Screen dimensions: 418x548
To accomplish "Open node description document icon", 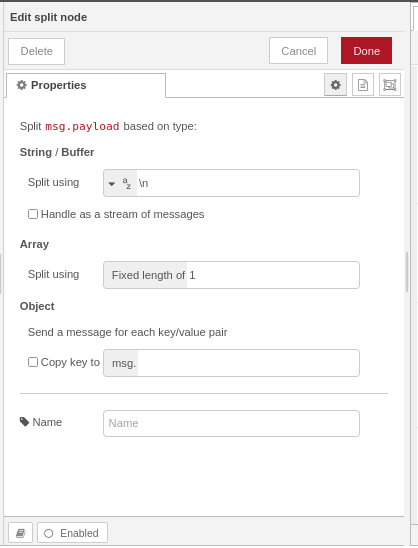I will [x=362, y=85].
